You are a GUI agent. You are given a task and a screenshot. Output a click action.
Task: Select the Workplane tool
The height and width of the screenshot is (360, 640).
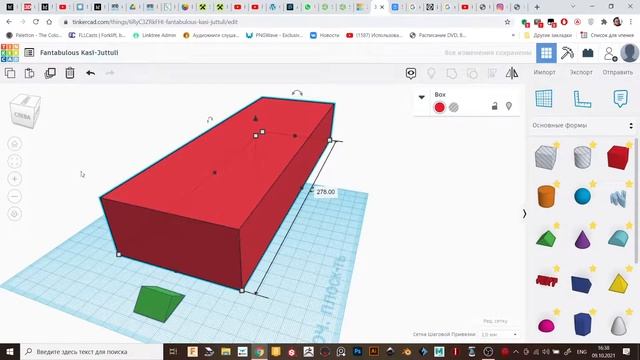click(x=544, y=98)
